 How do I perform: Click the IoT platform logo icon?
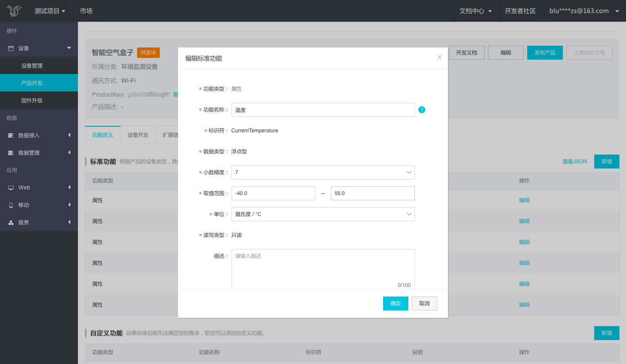14,11
